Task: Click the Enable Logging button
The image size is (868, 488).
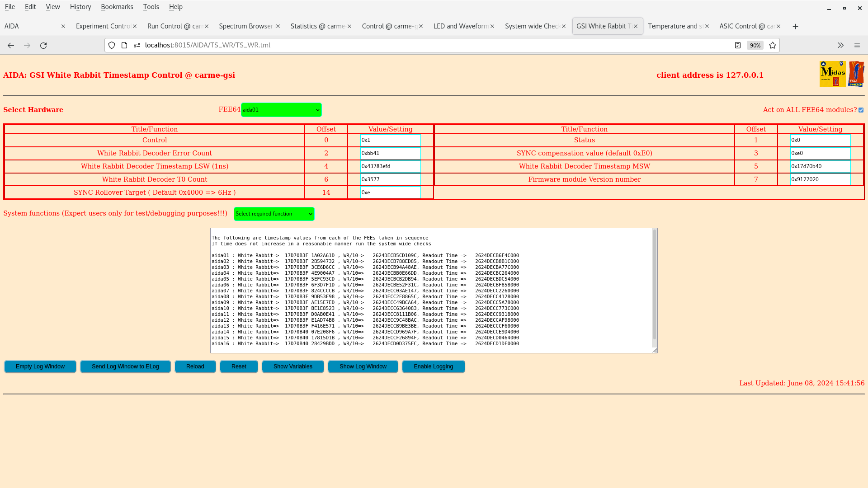Action: coord(434,366)
